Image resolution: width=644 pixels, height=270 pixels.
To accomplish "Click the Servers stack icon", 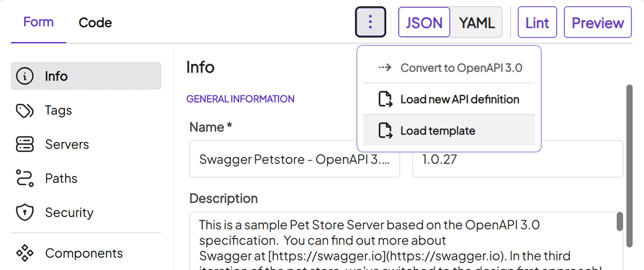I will tap(24, 144).
